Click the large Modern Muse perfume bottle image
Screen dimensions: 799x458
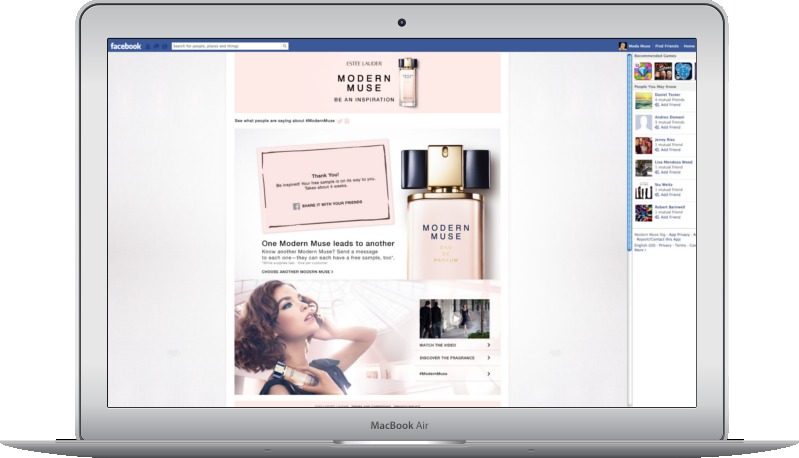(x=445, y=211)
